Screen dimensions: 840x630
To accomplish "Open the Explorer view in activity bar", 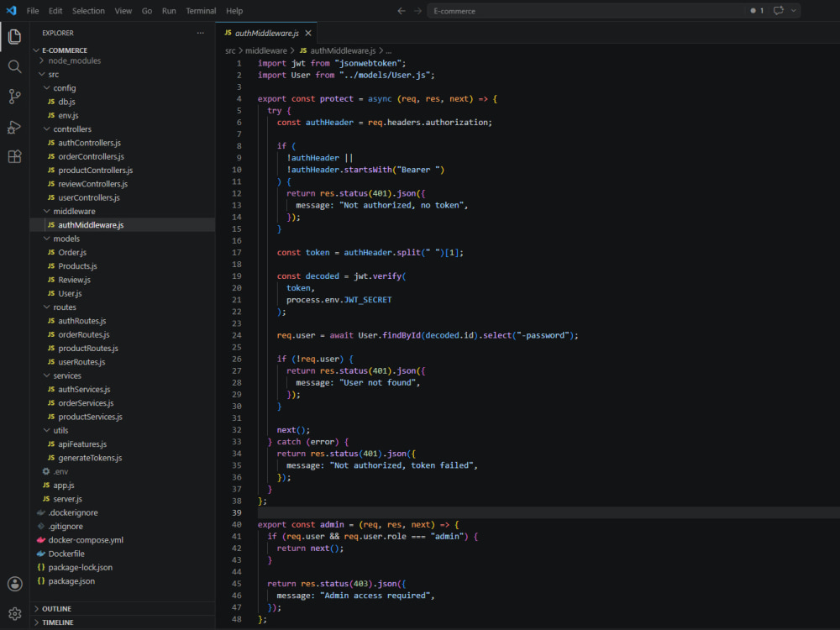I will [14, 36].
